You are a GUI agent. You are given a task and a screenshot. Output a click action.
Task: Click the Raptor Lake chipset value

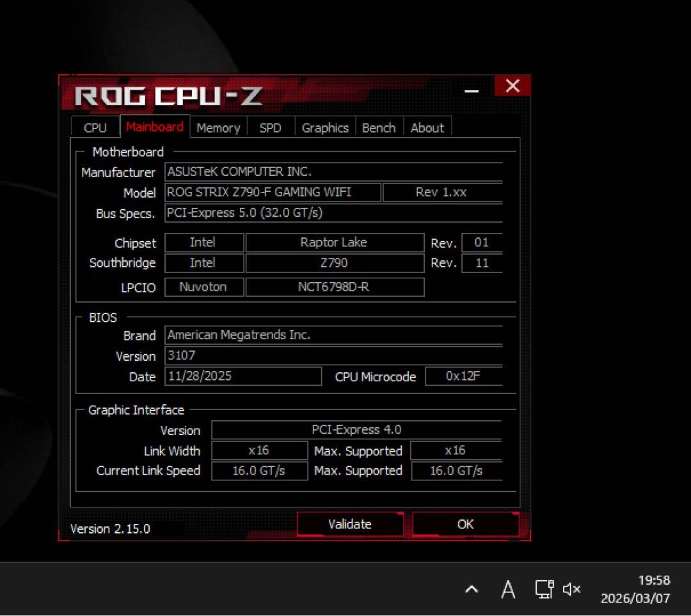coord(335,242)
